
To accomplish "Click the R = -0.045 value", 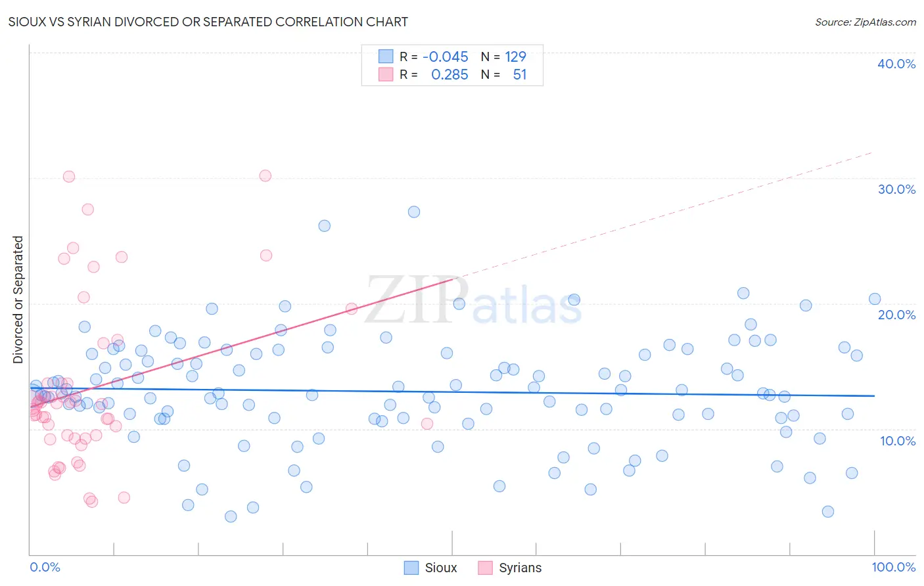I will (x=434, y=56).
